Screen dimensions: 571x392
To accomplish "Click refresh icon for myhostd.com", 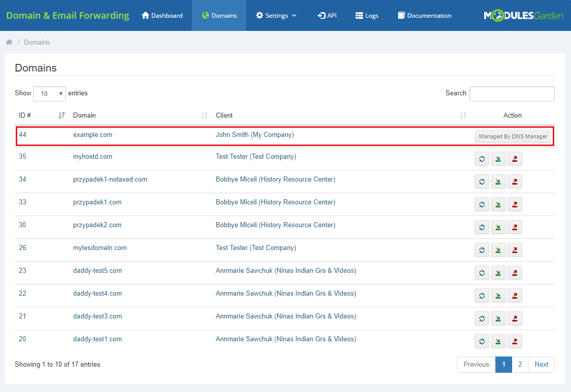I will (482, 159).
